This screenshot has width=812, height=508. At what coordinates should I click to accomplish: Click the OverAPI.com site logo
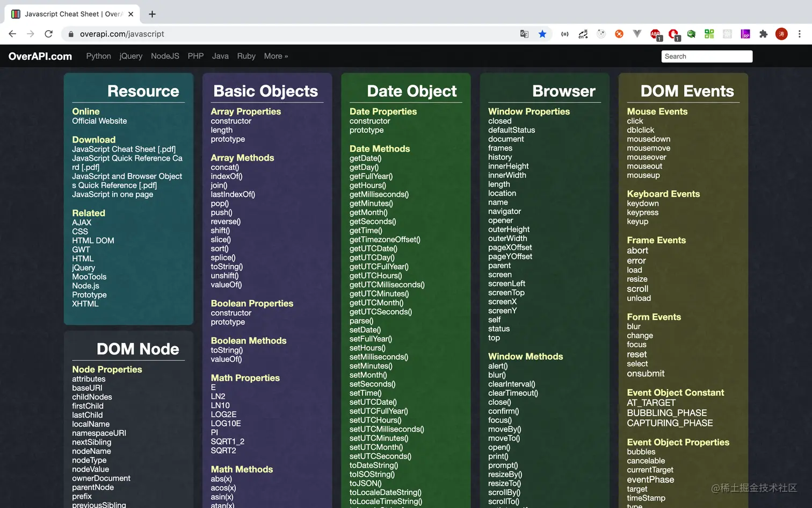(x=40, y=56)
